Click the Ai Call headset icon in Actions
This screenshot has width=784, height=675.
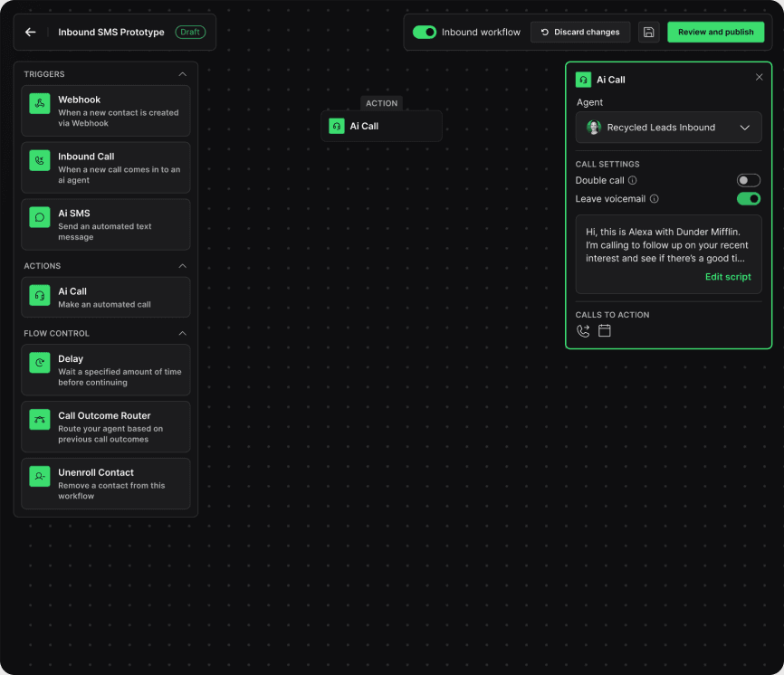click(x=40, y=295)
